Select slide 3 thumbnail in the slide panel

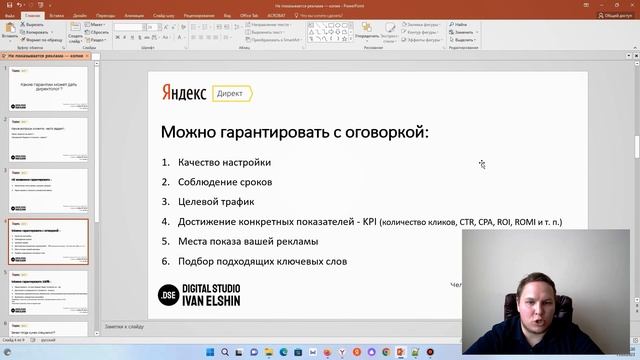pos(48,191)
